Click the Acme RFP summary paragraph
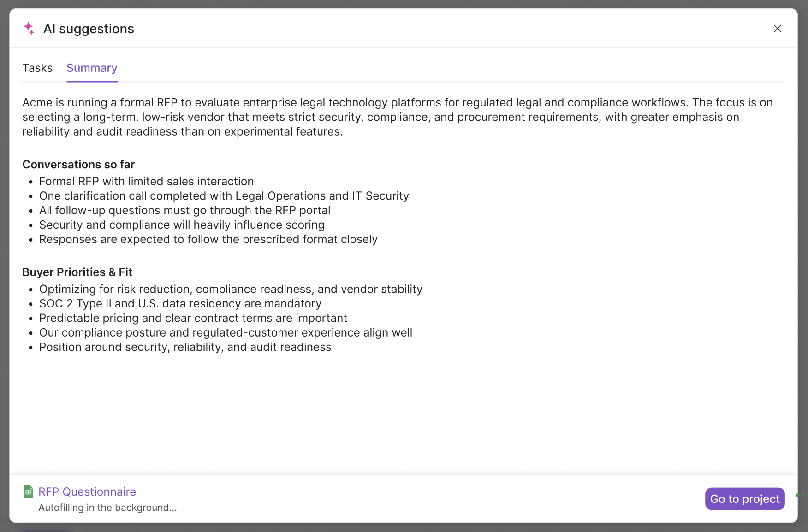This screenshot has width=808, height=532. [x=397, y=117]
